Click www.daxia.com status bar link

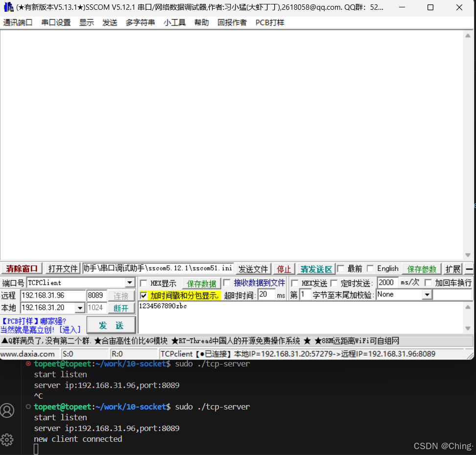pyautogui.click(x=27, y=354)
